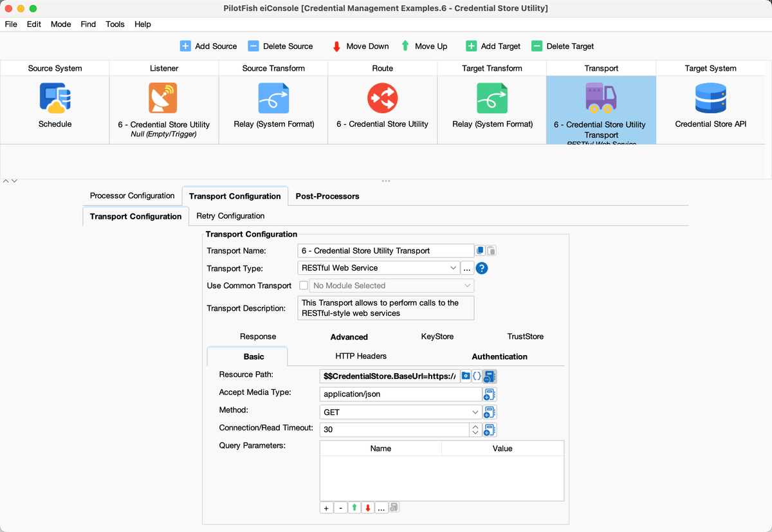This screenshot has height=532, width=772.
Task: Move query parameter down with red arrow
Action: (x=368, y=508)
